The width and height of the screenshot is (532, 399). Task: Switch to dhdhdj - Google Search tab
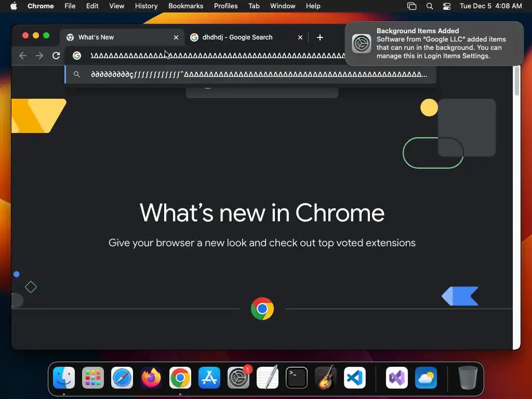point(246,37)
